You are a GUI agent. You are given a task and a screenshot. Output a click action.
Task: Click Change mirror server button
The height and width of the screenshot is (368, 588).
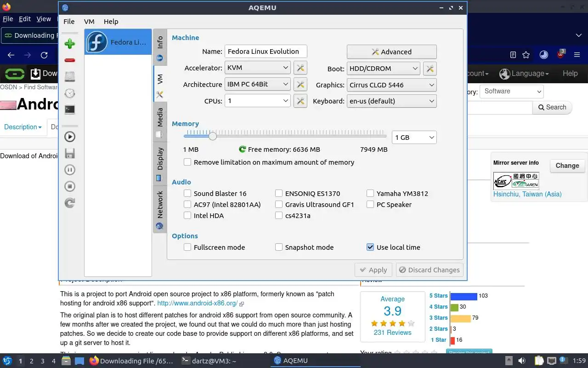tap(567, 166)
